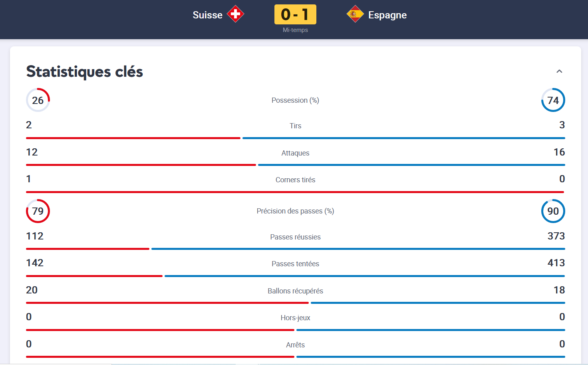Screen dimensions: 588x365
Task: Open the Espagne team name link
Action: pos(387,15)
